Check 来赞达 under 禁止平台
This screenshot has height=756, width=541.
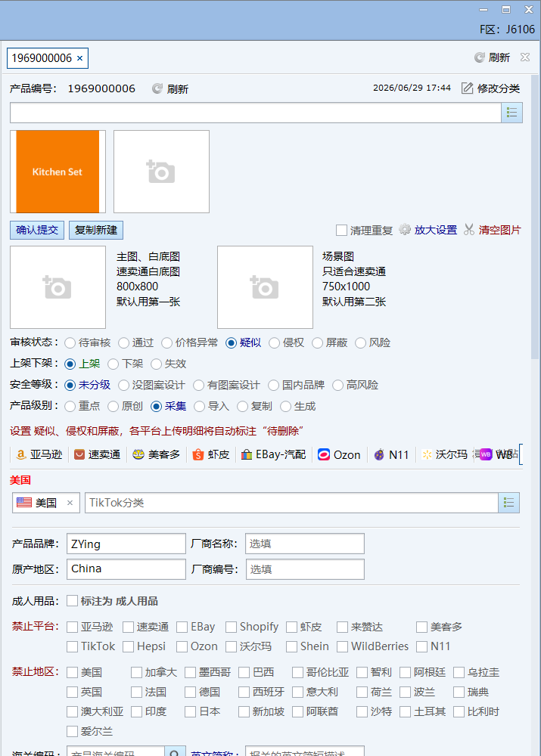point(342,627)
